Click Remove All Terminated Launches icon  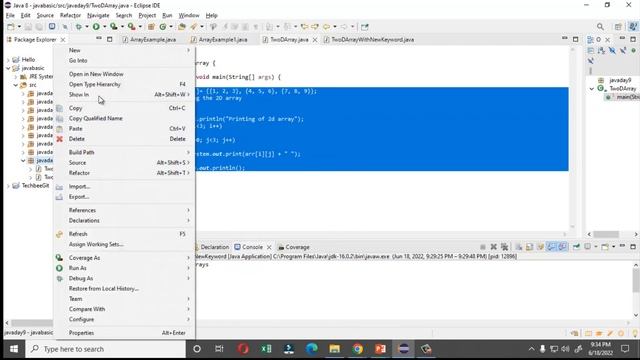[x=504, y=247]
